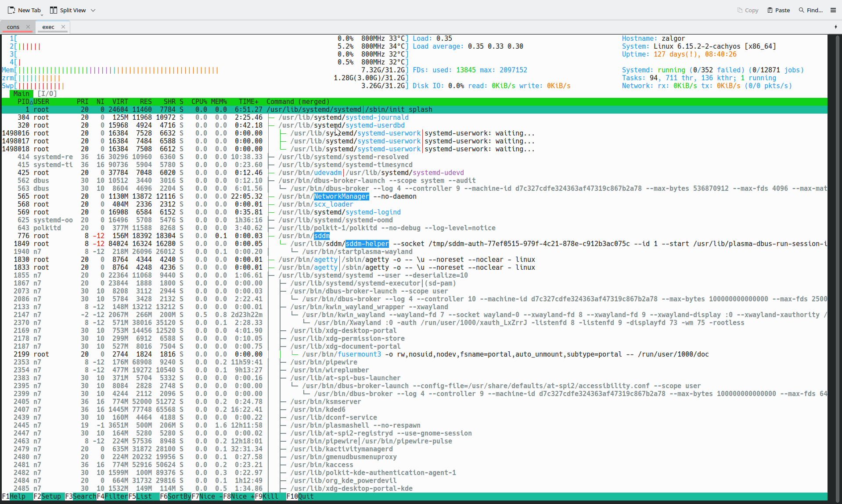Click the Command (merged) column header
This screenshot has width=842, height=504.
(x=298, y=102)
